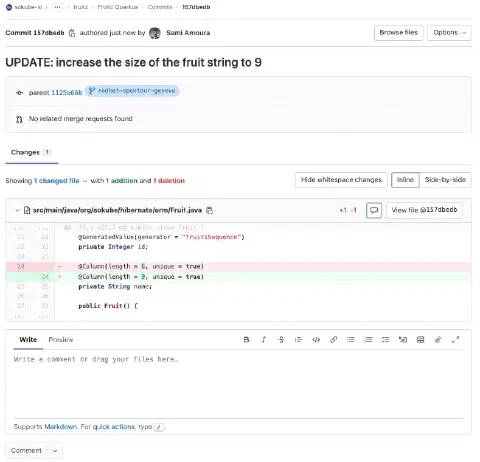Click deleted line number 24

[x=21, y=267]
